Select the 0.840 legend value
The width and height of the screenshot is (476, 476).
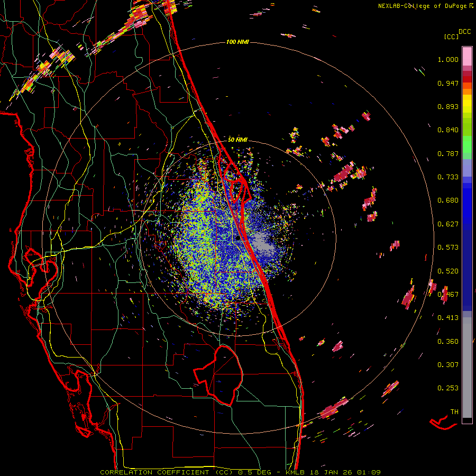tap(448, 130)
